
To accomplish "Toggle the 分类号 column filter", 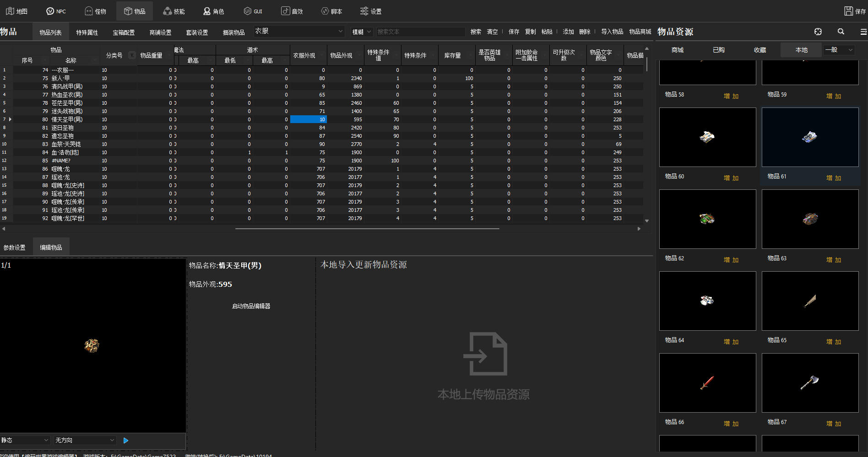I will click(132, 55).
